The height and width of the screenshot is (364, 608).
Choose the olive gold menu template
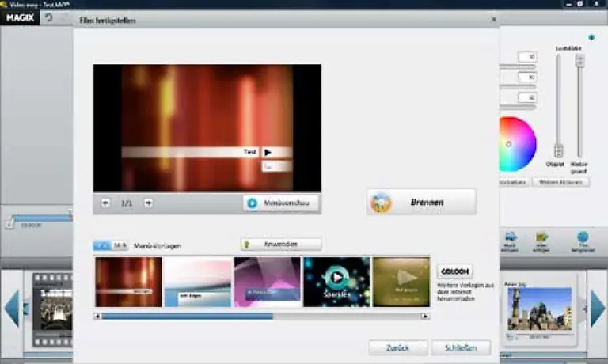point(401,282)
